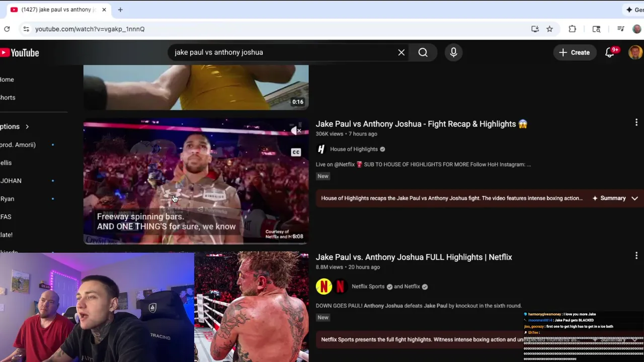Clear the search box text

pos(401,52)
